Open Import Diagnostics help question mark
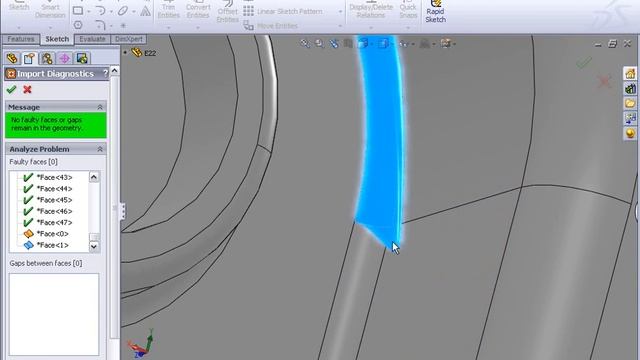Image resolution: width=640 pixels, height=360 pixels. (x=106, y=73)
